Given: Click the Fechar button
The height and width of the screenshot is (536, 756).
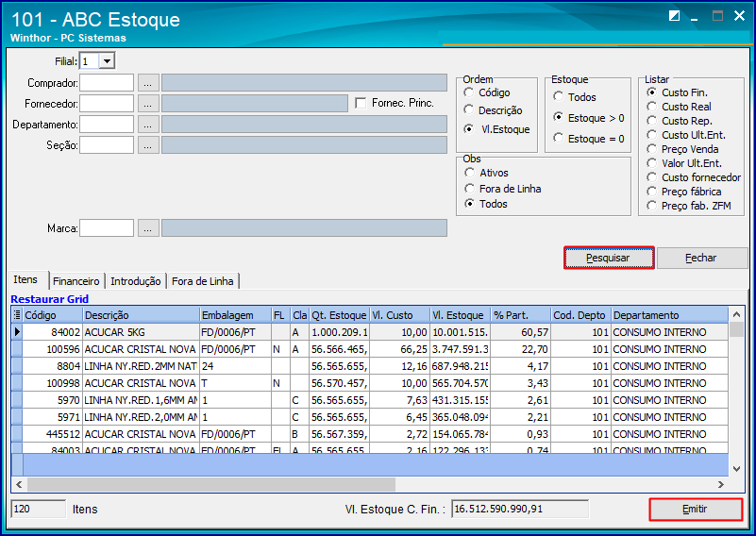Looking at the screenshot, I should click(x=701, y=258).
